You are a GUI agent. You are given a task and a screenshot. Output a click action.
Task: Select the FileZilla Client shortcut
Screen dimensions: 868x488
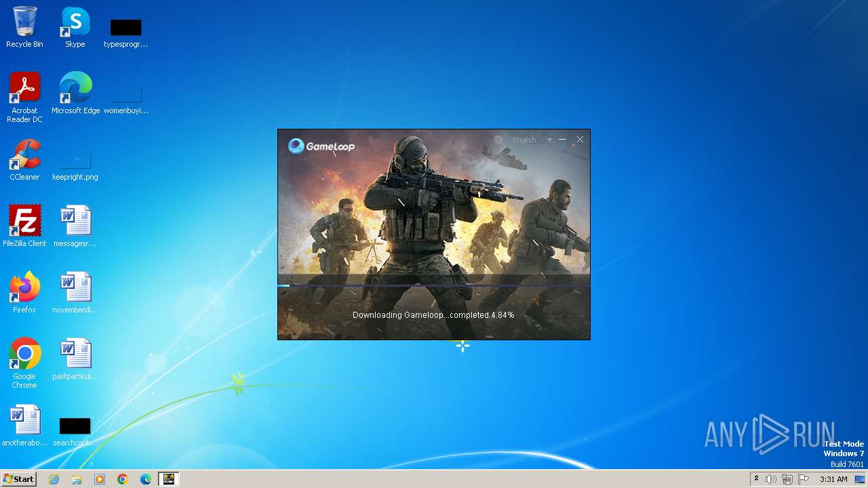click(x=24, y=226)
